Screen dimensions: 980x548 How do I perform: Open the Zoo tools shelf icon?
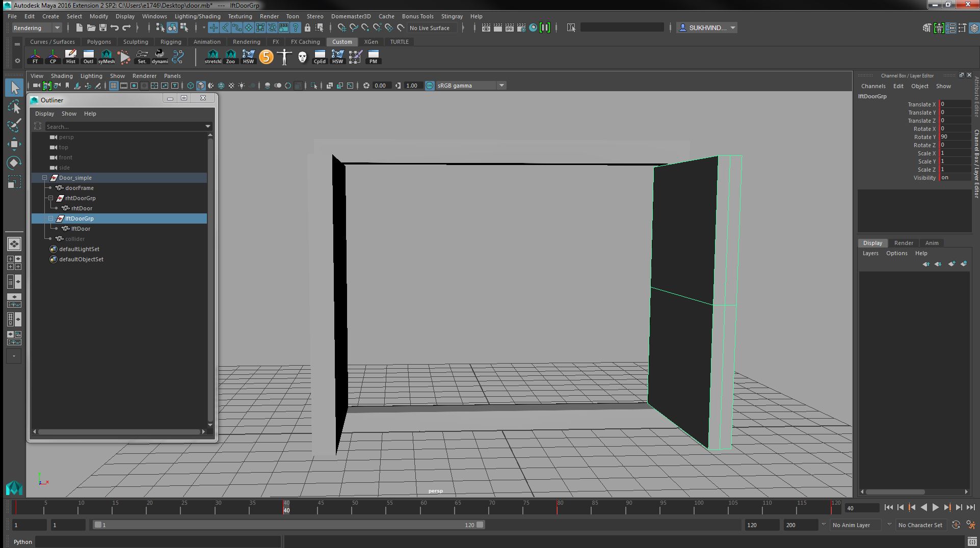coord(230,57)
